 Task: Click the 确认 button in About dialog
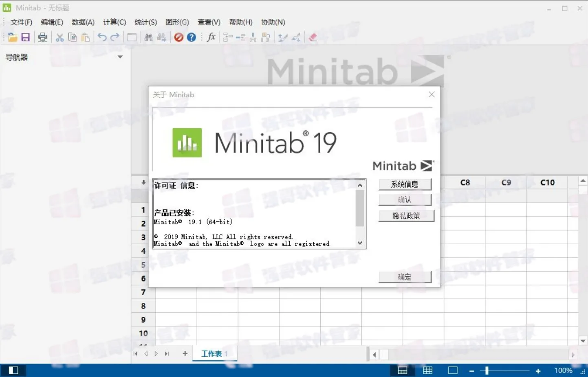[405, 200]
